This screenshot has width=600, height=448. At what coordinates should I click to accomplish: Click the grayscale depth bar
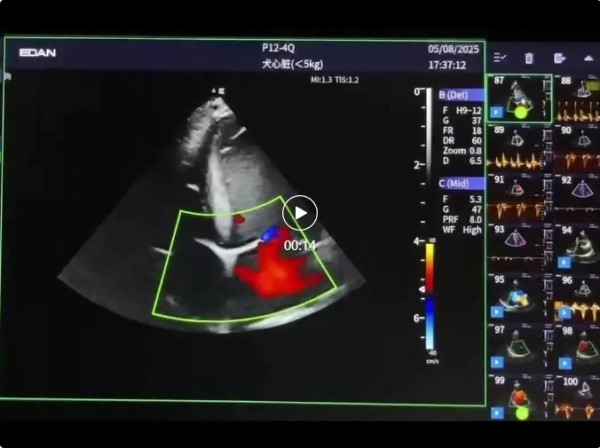tap(429, 135)
